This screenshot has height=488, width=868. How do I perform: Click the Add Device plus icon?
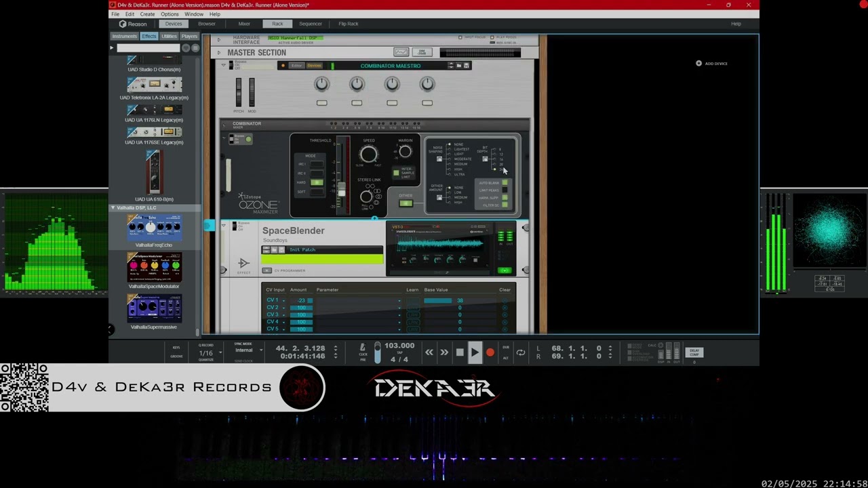click(698, 63)
